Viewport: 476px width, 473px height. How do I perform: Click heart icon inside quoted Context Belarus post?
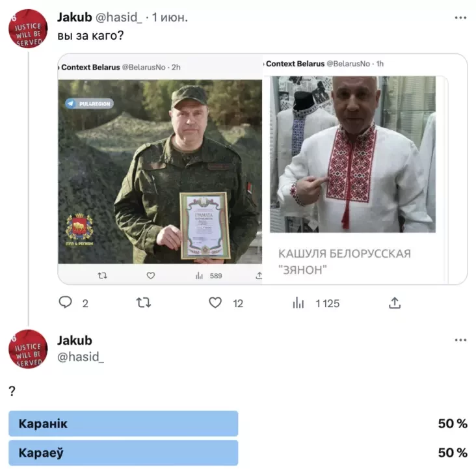(151, 275)
